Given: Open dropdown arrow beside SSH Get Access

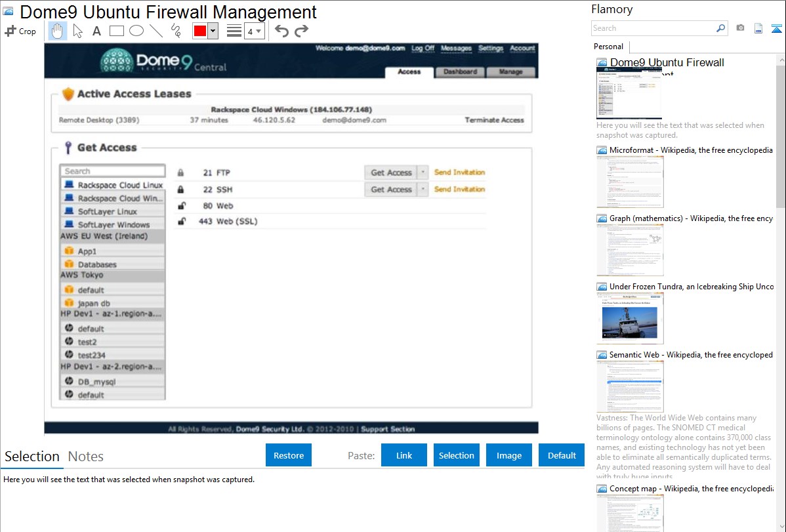Looking at the screenshot, I should (423, 190).
